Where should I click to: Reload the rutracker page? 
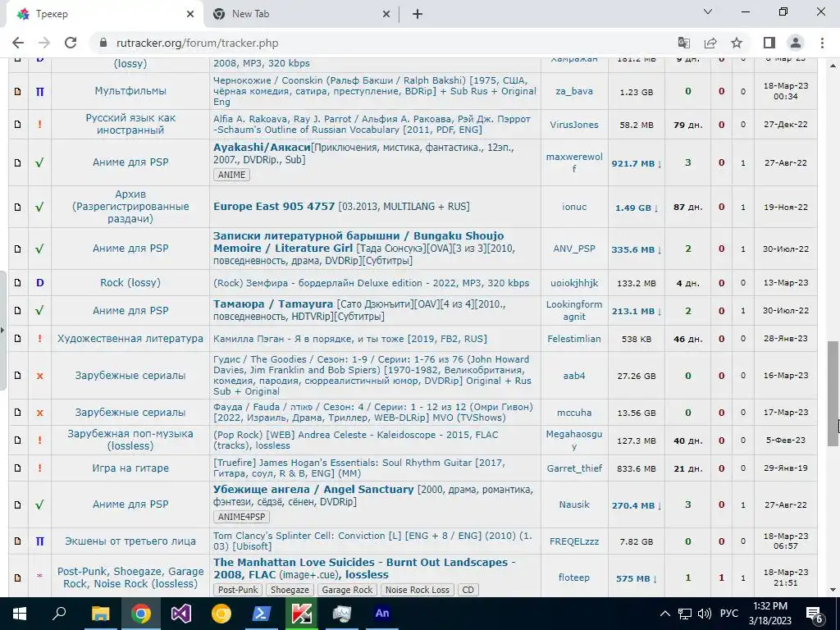pyautogui.click(x=71, y=43)
